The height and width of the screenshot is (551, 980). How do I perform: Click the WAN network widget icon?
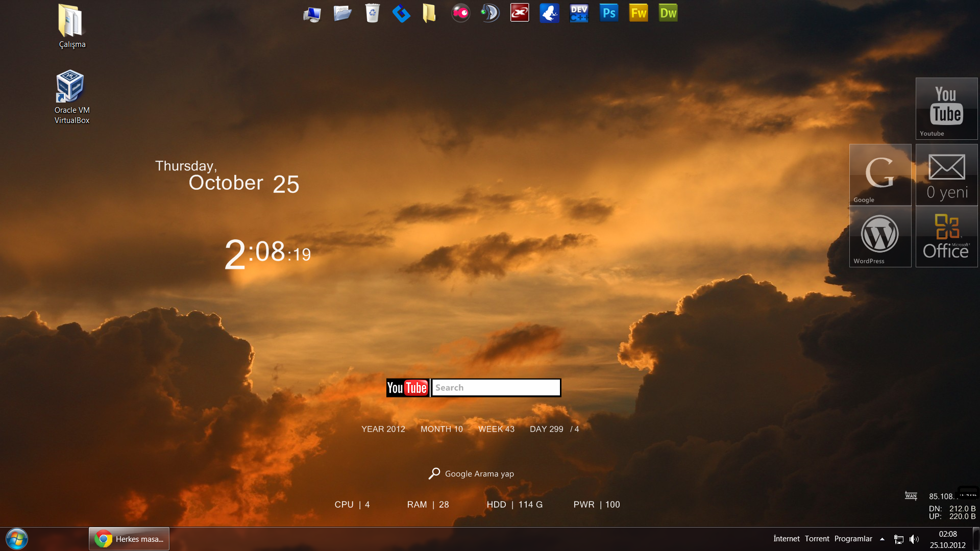(911, 495)
